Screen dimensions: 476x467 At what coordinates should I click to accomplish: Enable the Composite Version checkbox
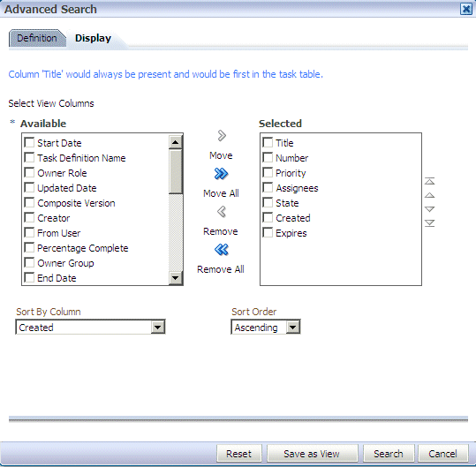tap(29, 203)
